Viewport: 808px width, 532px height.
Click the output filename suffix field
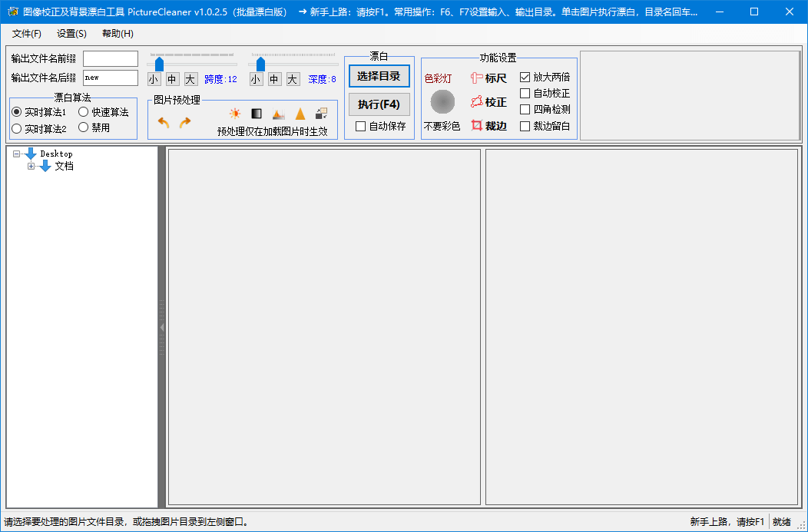click(110, 78)
